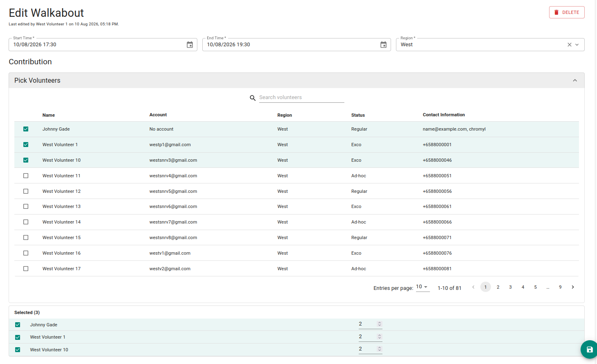This screenshot has height=364, width=597.
Task: Focus the Search volunteers field
Action: coord(301,97)
